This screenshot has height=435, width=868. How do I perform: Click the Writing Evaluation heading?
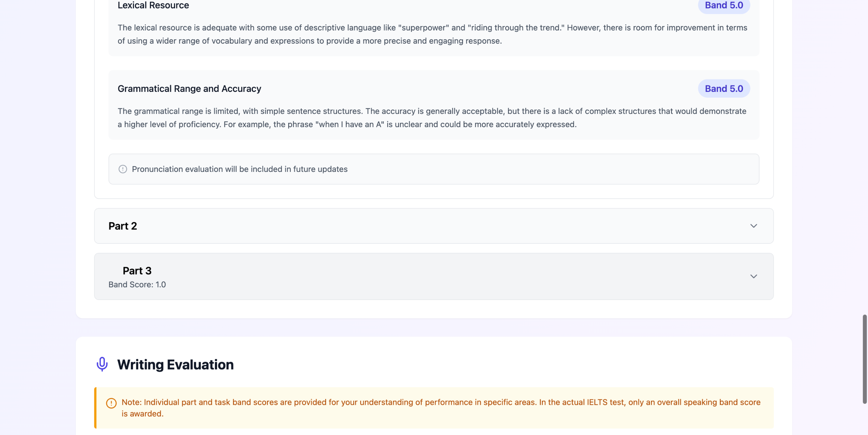175,365
